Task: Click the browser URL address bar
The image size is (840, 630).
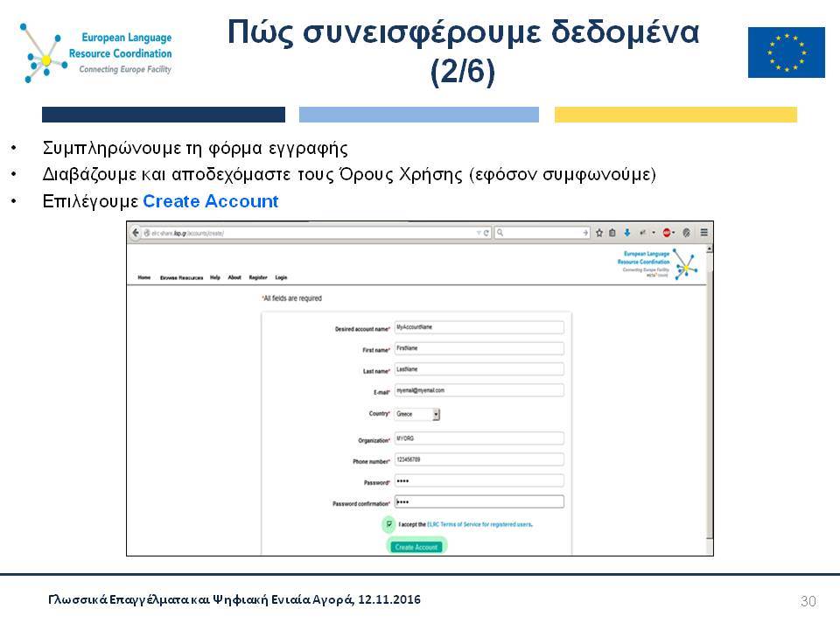Action: click(x=316, y=233)
